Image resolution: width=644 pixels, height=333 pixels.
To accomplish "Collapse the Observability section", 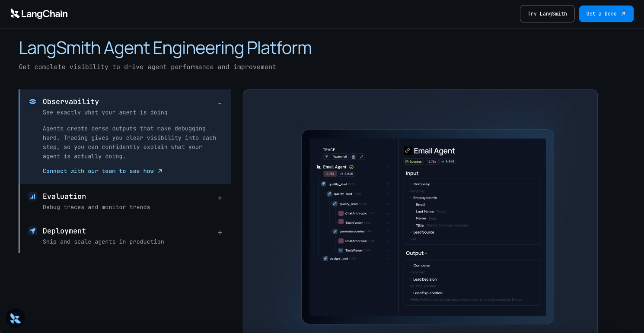I will 220,103.
